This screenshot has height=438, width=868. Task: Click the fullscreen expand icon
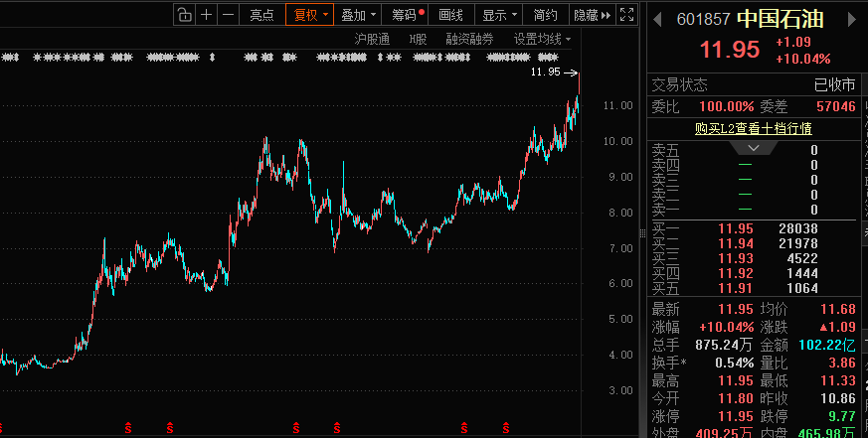pos(626,14)
